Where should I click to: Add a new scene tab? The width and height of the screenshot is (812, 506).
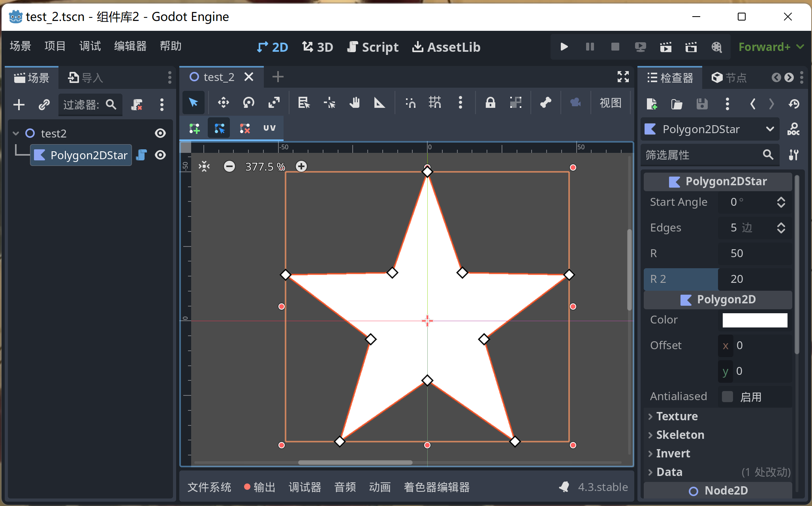[278, 77]
